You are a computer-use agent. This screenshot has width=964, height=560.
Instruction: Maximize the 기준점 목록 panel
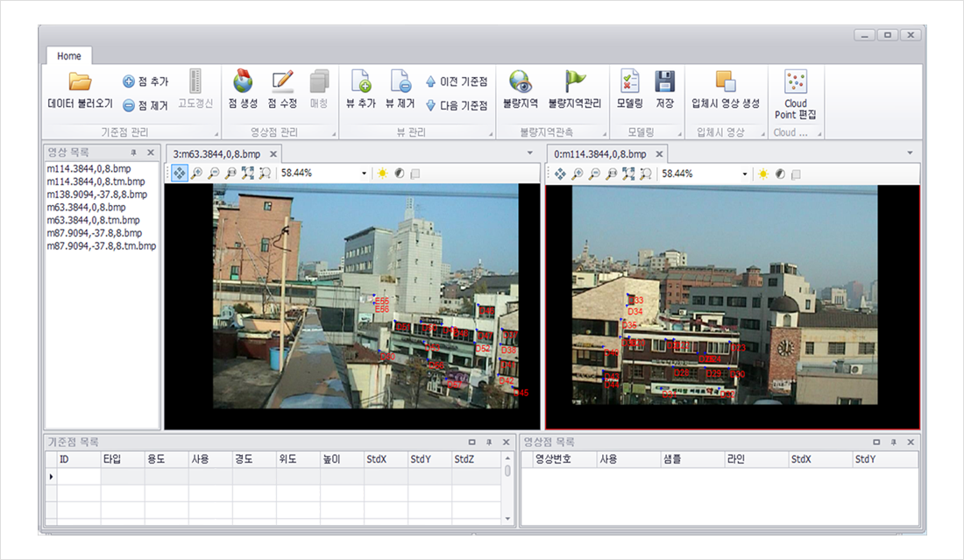472,442
